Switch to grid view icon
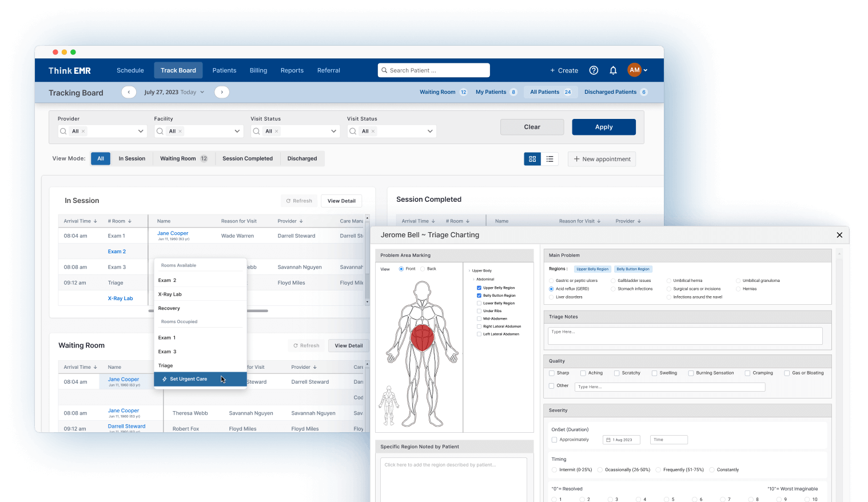Screen dimensions: 868x502 pos(532,159)
